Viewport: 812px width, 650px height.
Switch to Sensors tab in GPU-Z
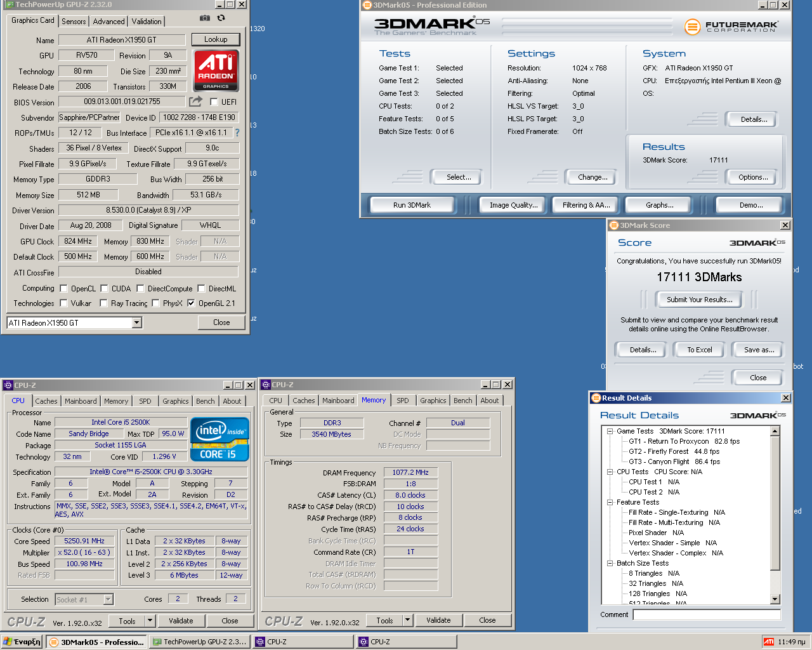coord(74,22)
